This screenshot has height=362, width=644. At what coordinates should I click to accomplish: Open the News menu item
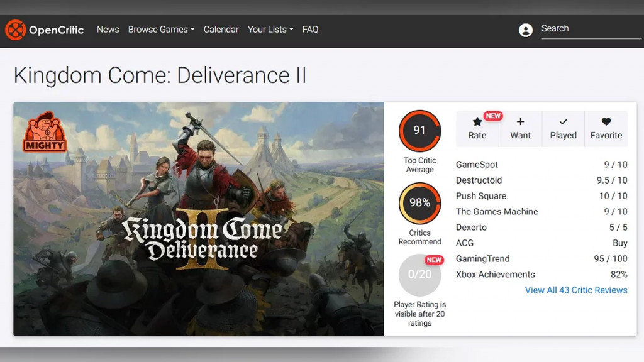(108, 30)
